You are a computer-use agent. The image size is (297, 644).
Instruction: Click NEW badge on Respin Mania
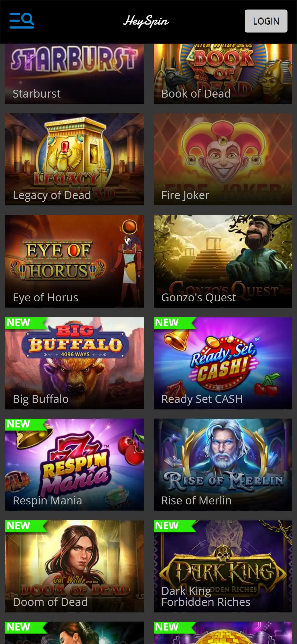[23, 424]
